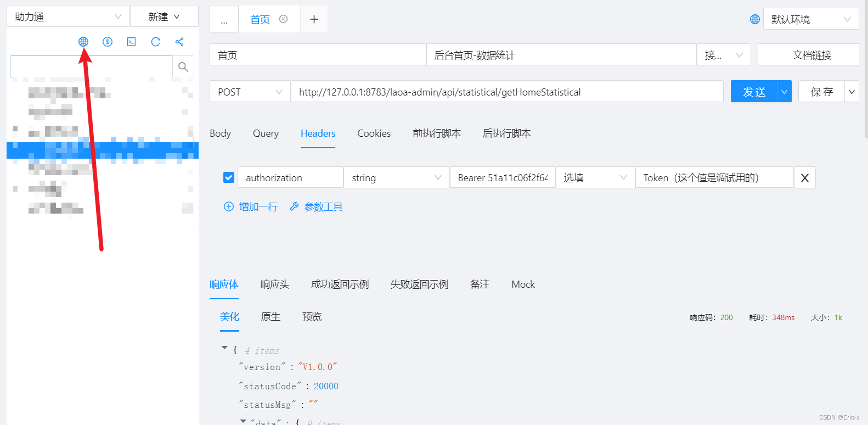Open the Mock tab
This screenshot has width=868, height=425.
click(523, 284)
